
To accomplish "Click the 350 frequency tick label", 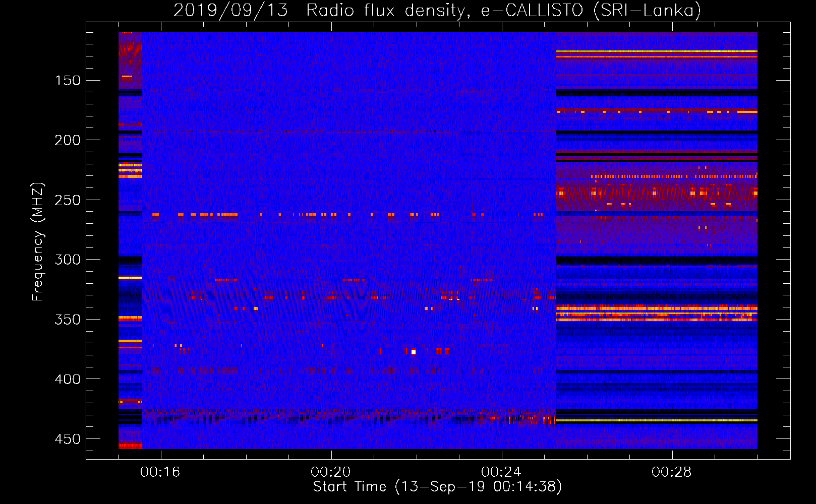I will (x=68, y=320).
